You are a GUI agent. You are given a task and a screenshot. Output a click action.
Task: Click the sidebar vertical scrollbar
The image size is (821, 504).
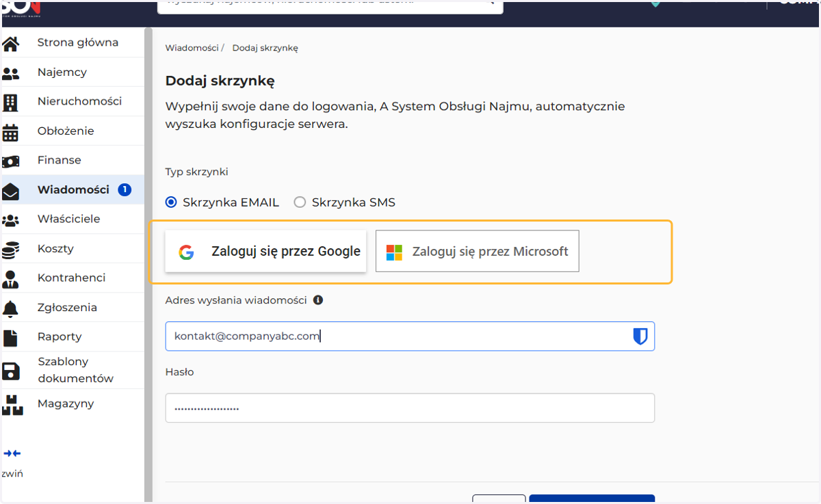point(148,265)
